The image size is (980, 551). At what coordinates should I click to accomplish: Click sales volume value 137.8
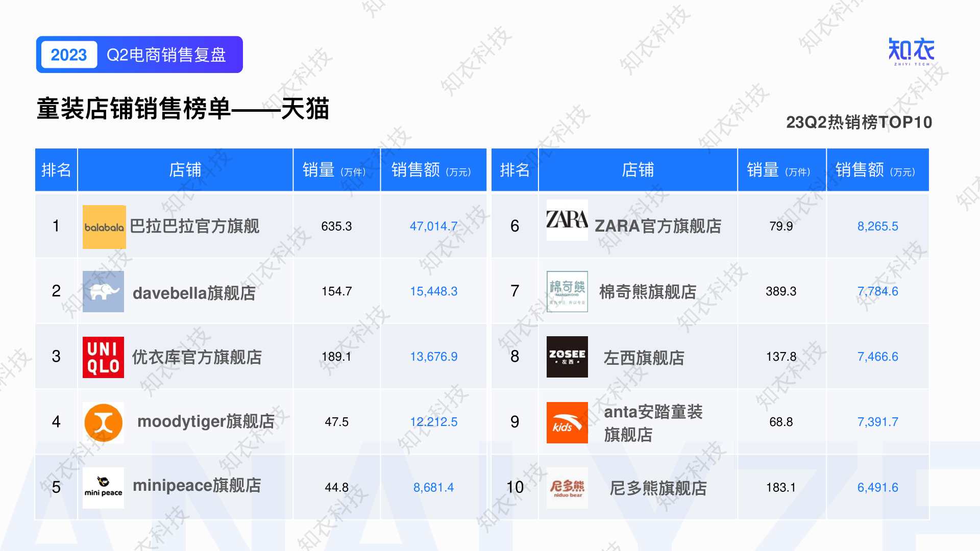click(x=781, y=357)
